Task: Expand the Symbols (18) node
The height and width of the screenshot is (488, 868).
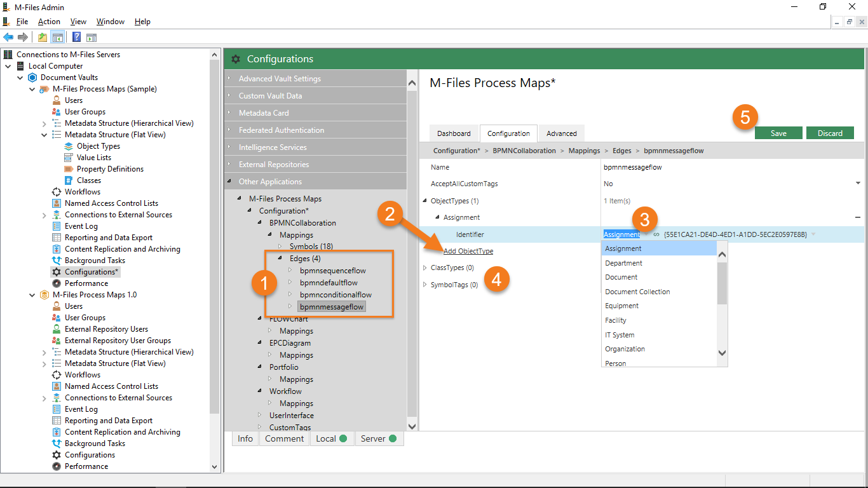Action: 281,247
